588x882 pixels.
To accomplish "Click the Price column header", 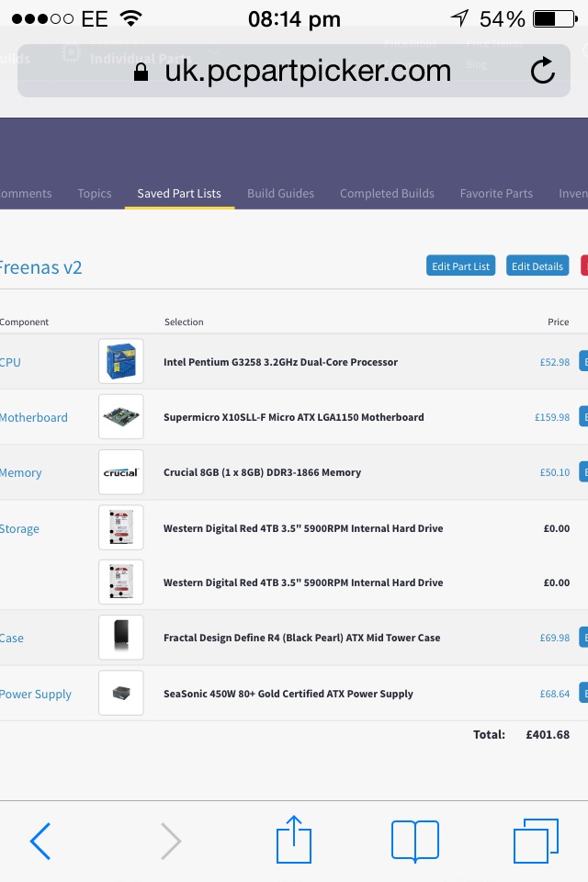I will click(x=559, y=322).
